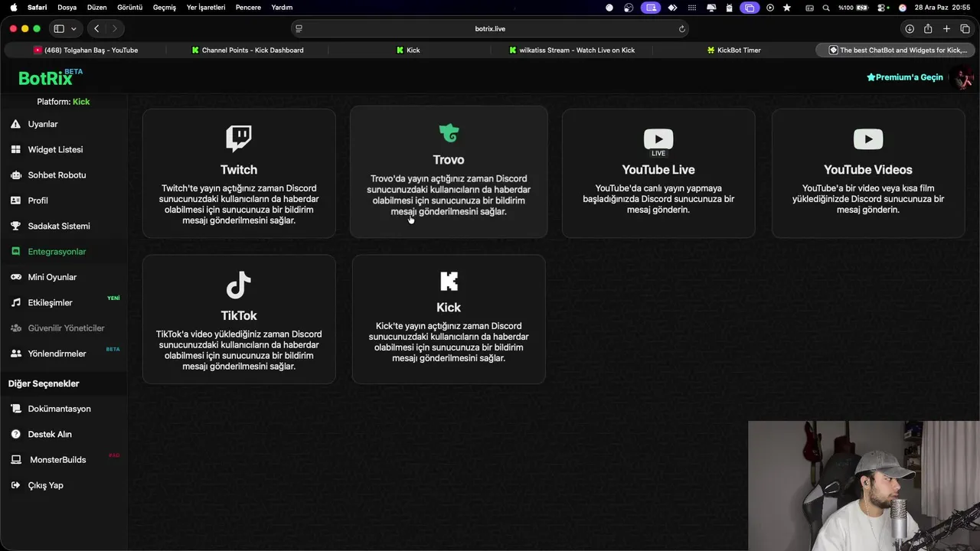The width and height of the screenshot is (980, 551).
Task: Click the Safari reload page icon
Action: tap(681, 28)
